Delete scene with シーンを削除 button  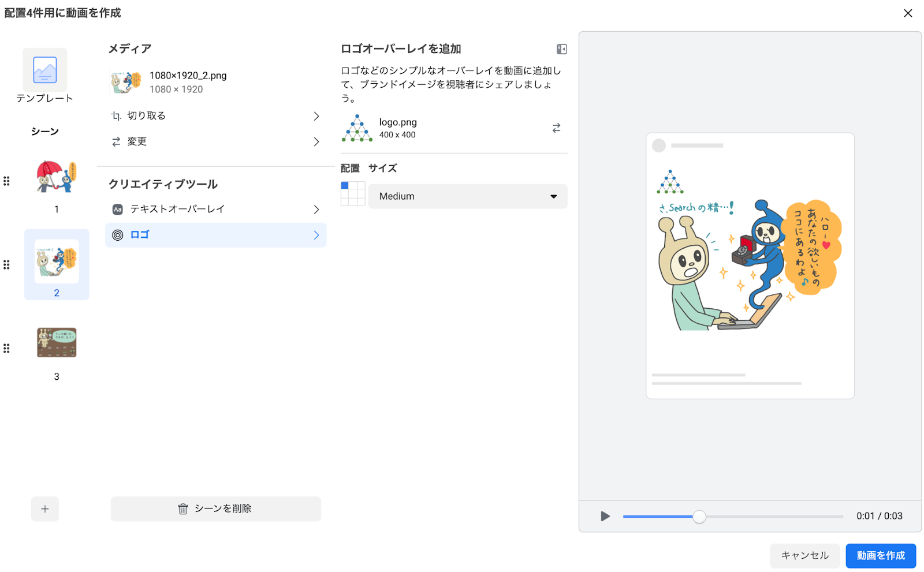tap(215, 509)
